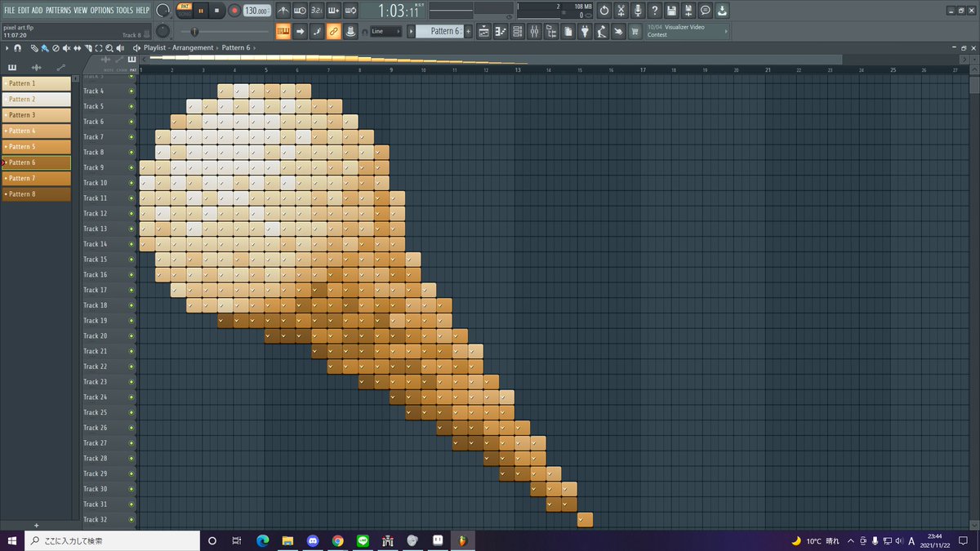Screen dimensions: 980x551
Task: Open the chat support bubble icon
Action: pos(706,11)
